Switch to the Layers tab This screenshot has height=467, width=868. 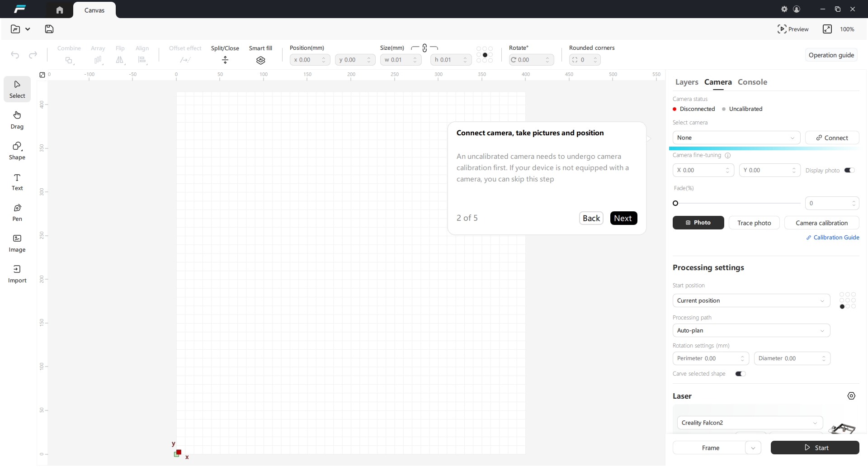point(686,82)
